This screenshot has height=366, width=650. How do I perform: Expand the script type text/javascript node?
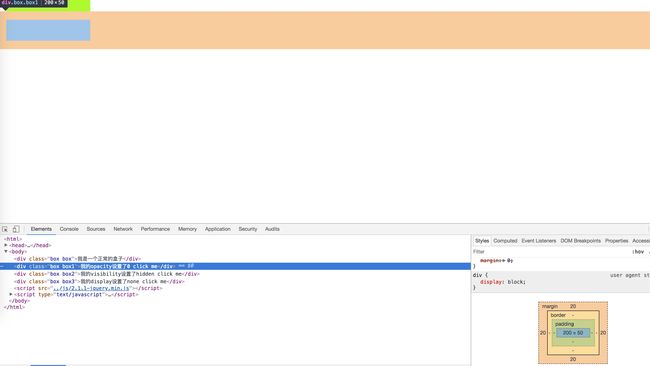[x=11, y=294]
